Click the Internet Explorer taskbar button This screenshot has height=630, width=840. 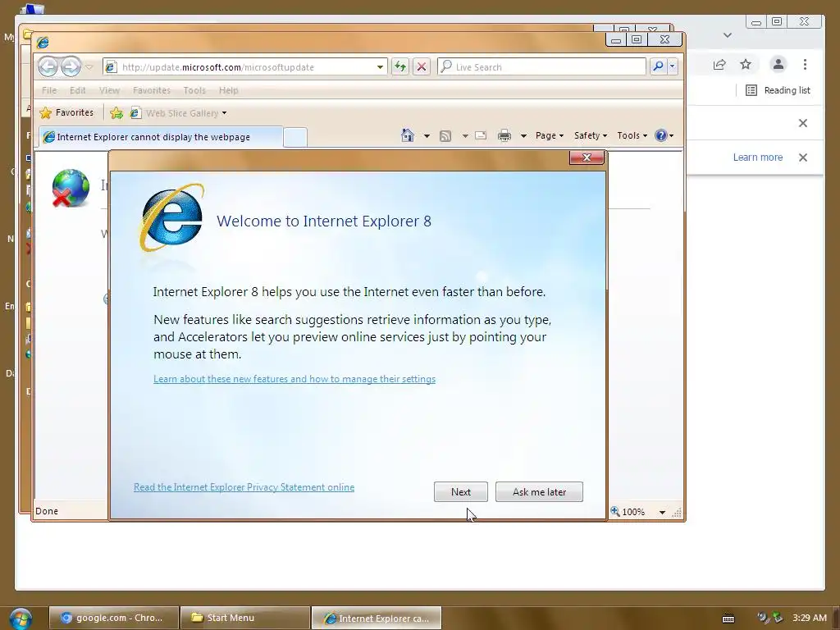tap(376, 618)
